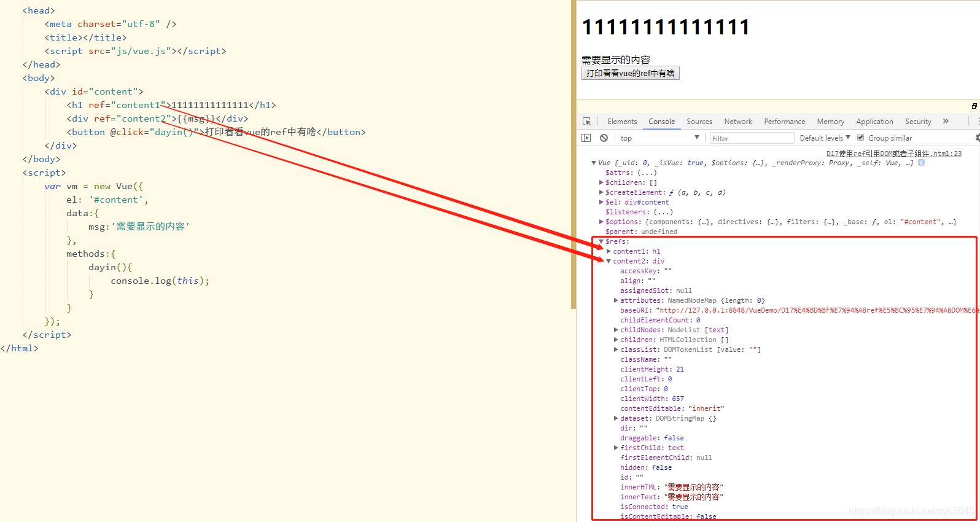
Task: Click the el: '#content' code line
Action: click(107, 200)
